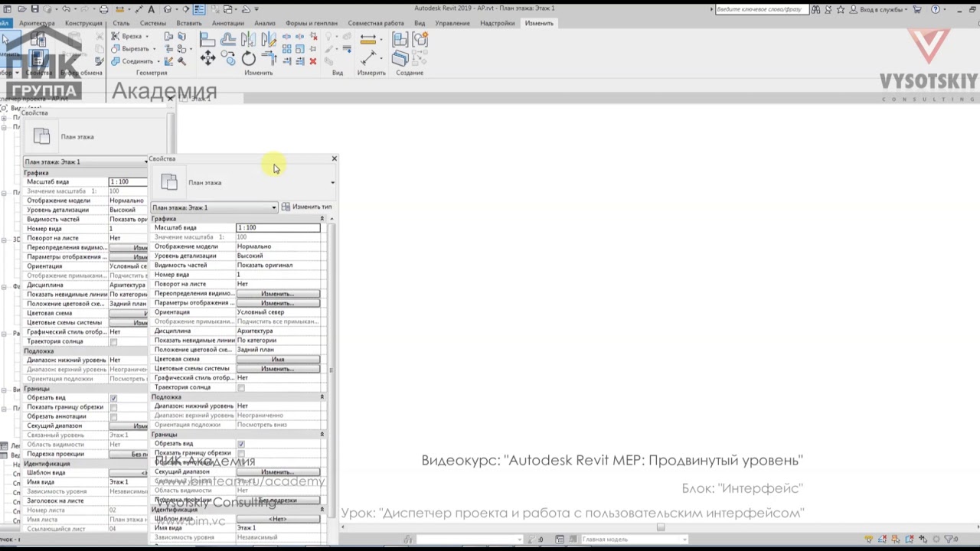
Task: Open default 3D view icon
Action: [168, 9]
